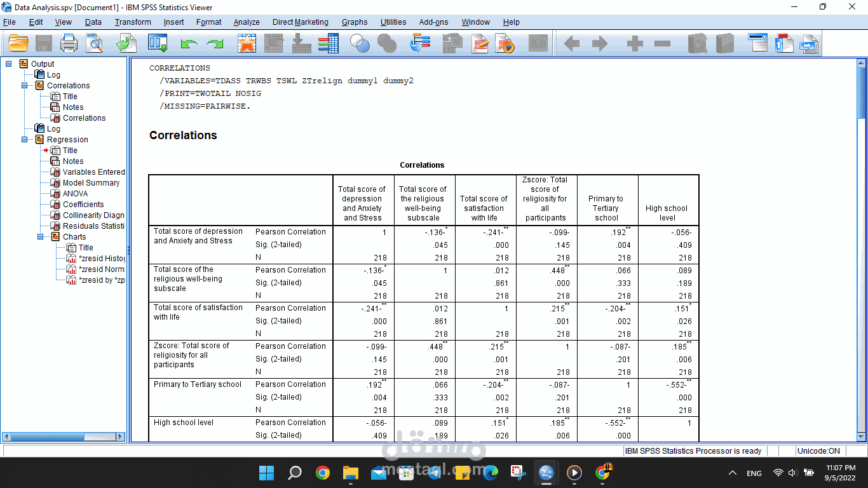Click the overlapping circles Select Cases icon
Viewport: 868px width, 488px height.
(360, 43)
